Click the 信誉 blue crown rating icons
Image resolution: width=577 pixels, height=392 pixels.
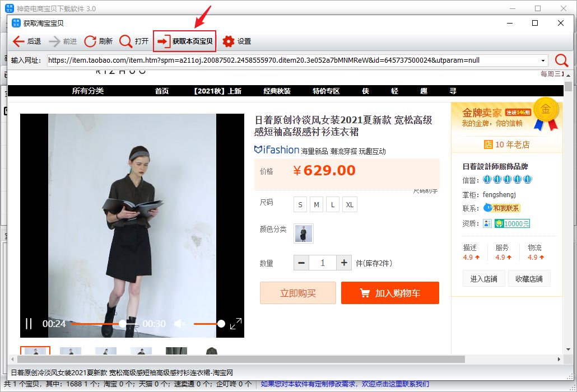[x=508, y=179]
